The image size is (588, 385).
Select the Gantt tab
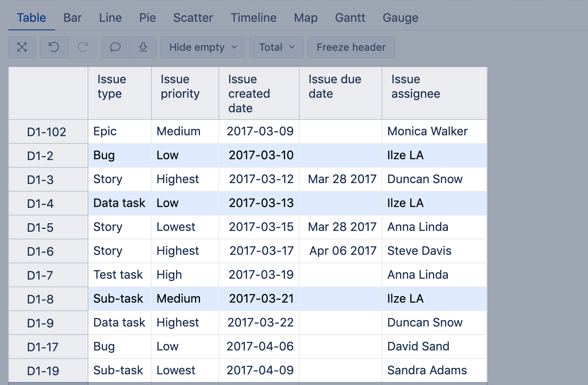pyautogui.click(x=350, y=18)
